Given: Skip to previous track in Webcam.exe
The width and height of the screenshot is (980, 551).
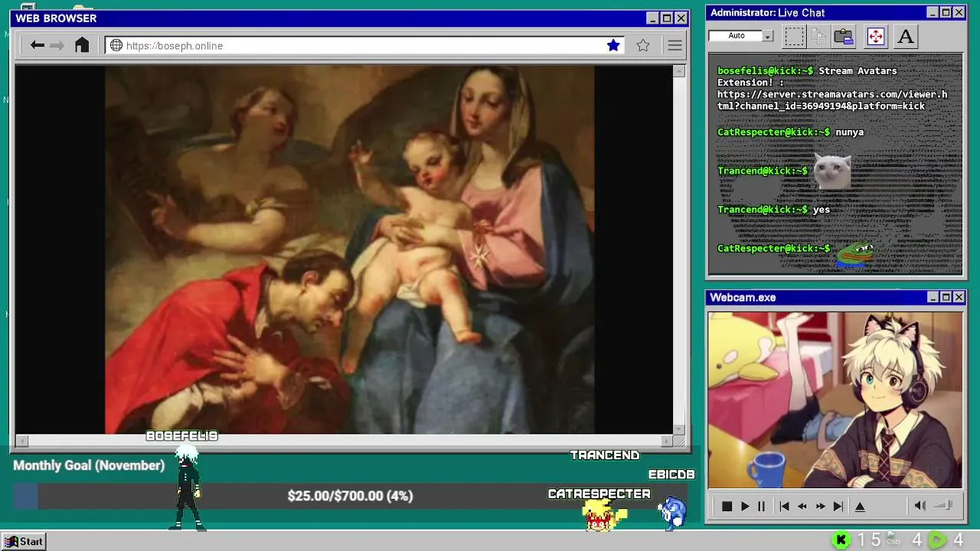Looking at the screenshot, I should (x=784, y=506).
